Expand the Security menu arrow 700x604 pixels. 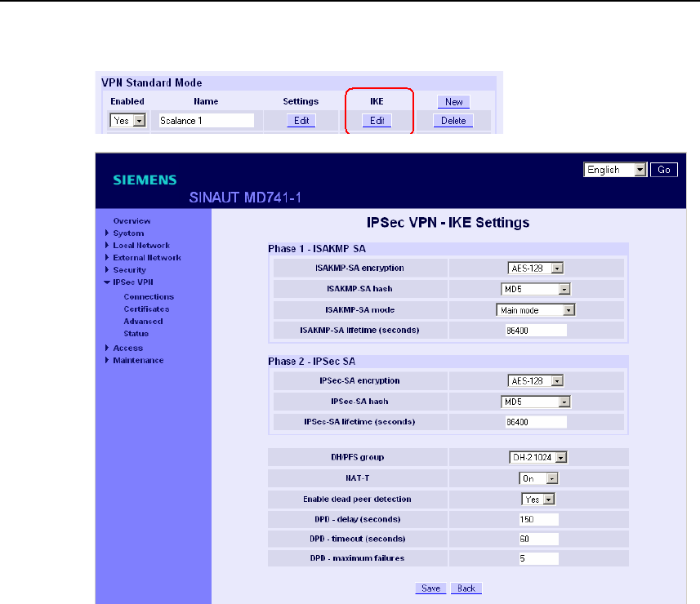click(x=107, y=269)
